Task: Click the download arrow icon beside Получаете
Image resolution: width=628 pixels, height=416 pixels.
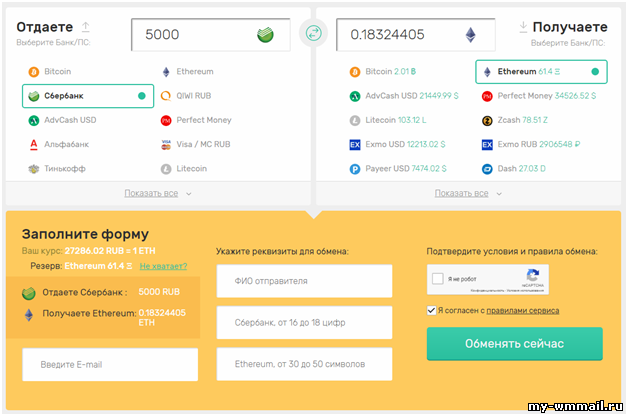Action: pyautogui.click(x=523, y=27)
